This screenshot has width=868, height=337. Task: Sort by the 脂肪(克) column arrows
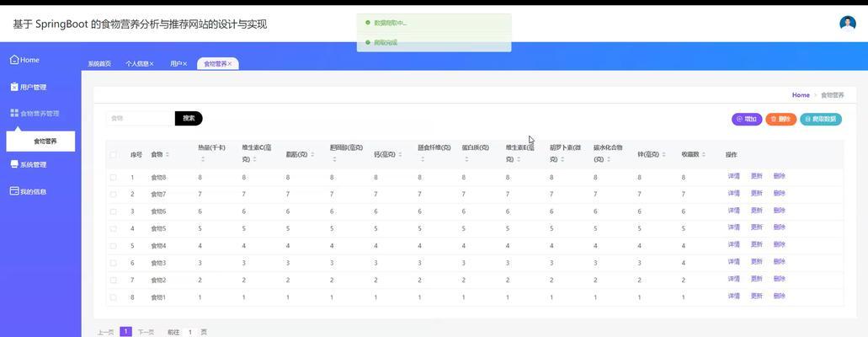[x=312, y=155]
